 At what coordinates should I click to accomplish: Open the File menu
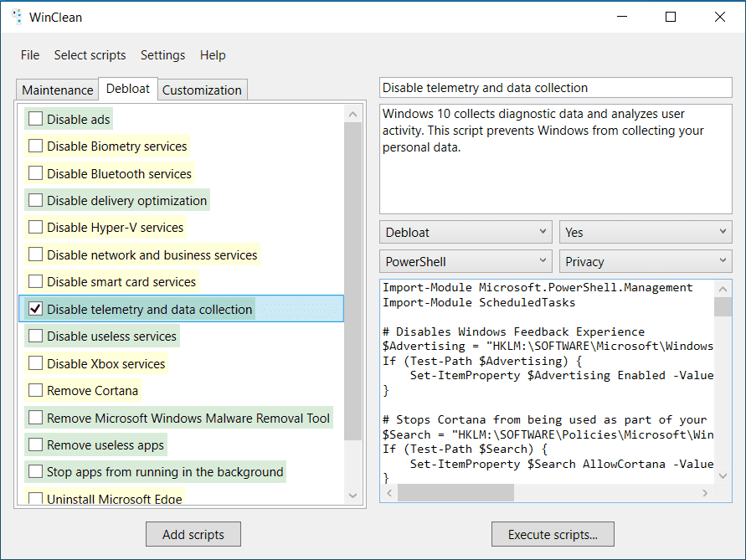[30, 55]
